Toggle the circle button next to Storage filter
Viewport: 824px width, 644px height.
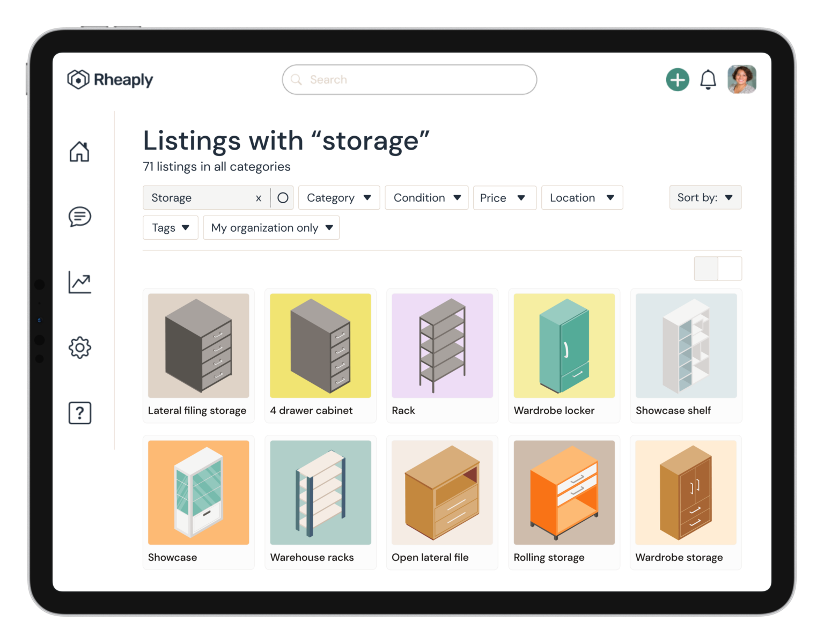[282, 197]
